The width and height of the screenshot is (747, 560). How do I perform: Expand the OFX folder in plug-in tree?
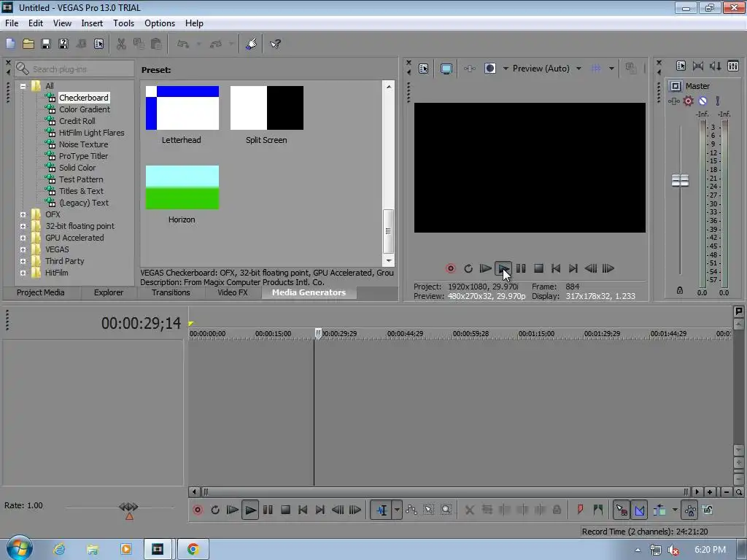[x=23, y=215]
